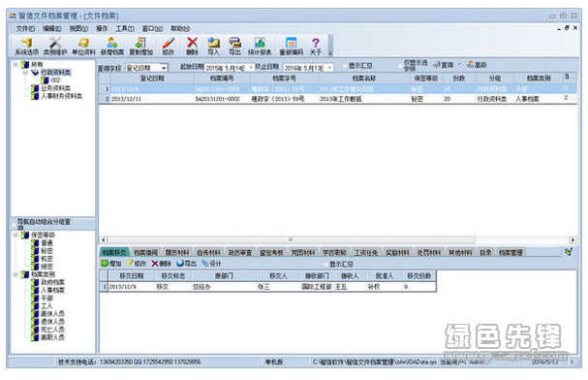Viewport: 588px width, 380px height.
Task: Switch to the 档案借阅 tab
Action: coord(146,253)
